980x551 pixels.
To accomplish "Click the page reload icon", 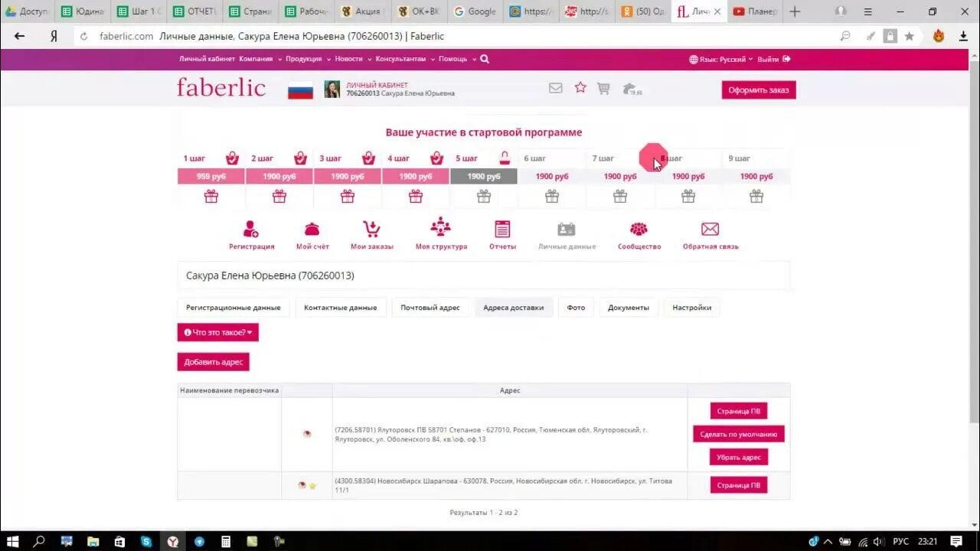I will (83, 36).
